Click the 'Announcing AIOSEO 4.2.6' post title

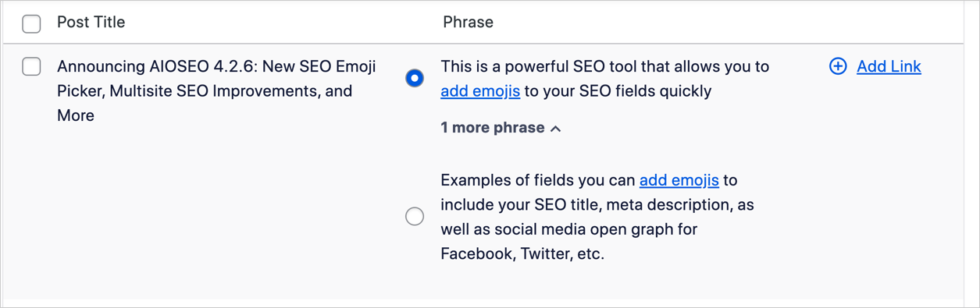(216, 90)
